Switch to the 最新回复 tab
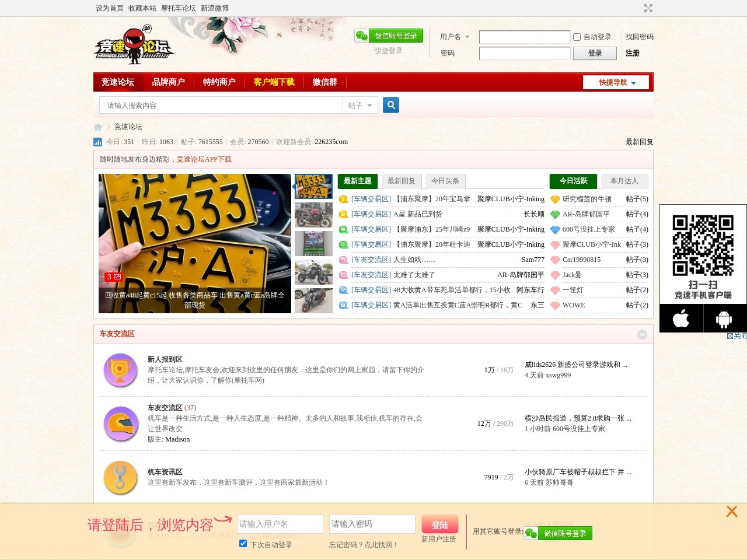Image resolution: width=747 pixels, height=560 pixels. pyautogui.click(x=402, y=181)
